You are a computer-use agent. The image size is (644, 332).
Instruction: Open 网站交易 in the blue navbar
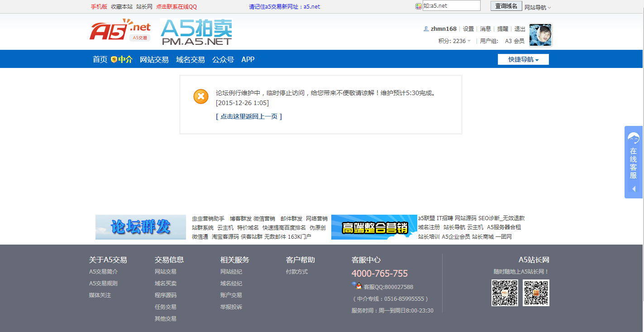154,59
